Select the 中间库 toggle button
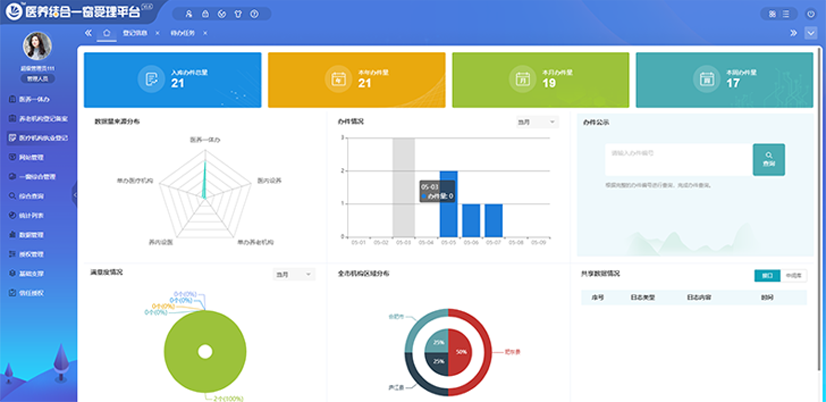The width and height of the screenshot is (826, 402). pyautogui.click(x=794, y=274)
